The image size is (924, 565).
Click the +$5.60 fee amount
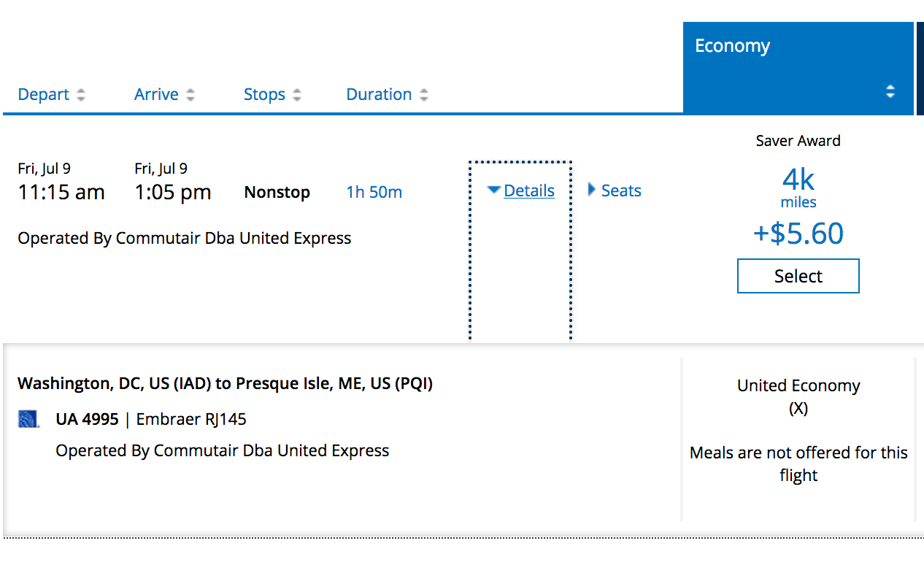click(x=798, y=234)
